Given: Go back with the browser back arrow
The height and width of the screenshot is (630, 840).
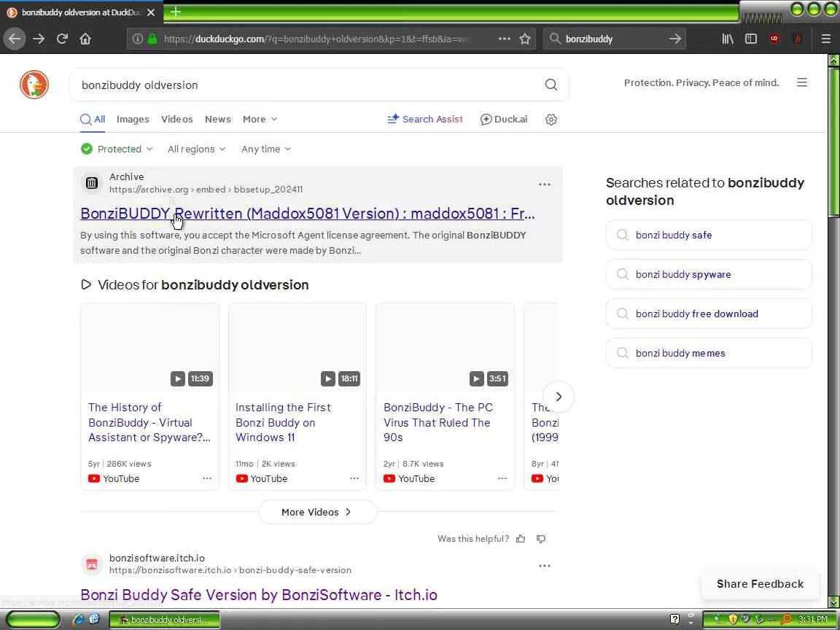Looking at the screenshot, I should pyautogui.click(x=15, y=39).
